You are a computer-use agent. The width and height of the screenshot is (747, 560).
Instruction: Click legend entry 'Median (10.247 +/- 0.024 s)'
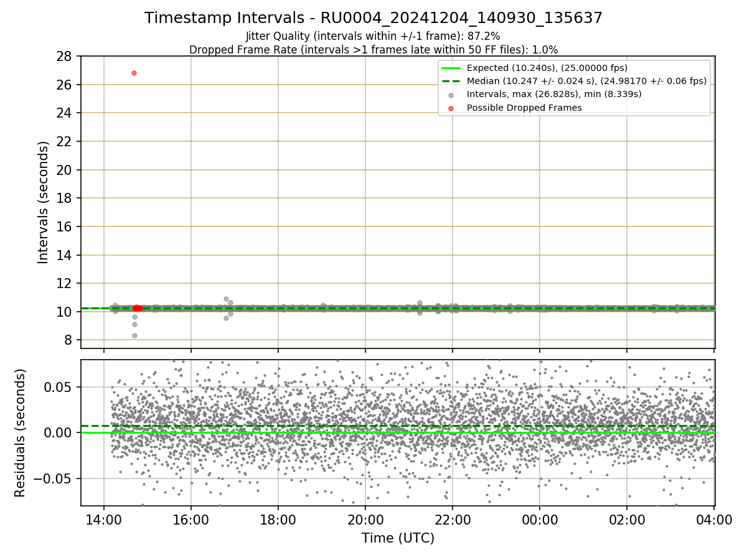[586, 81]
